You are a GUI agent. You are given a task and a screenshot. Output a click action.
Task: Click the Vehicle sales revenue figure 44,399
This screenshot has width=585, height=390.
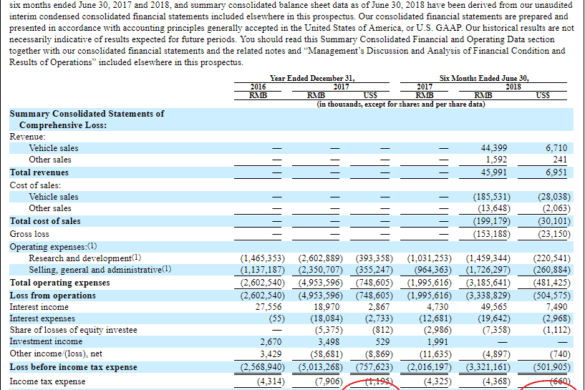(x=494, y=148)
